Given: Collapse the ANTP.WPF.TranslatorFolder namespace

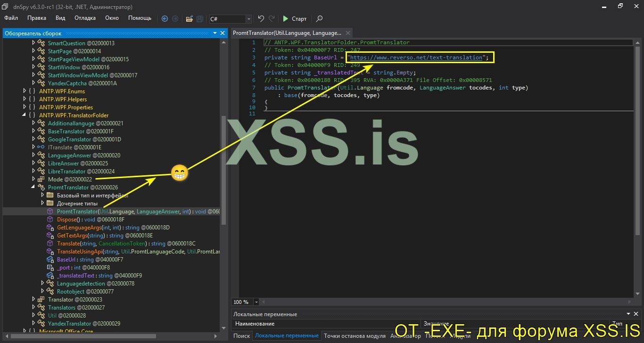Looking at the screenshot, I should [x=25, y=115].
